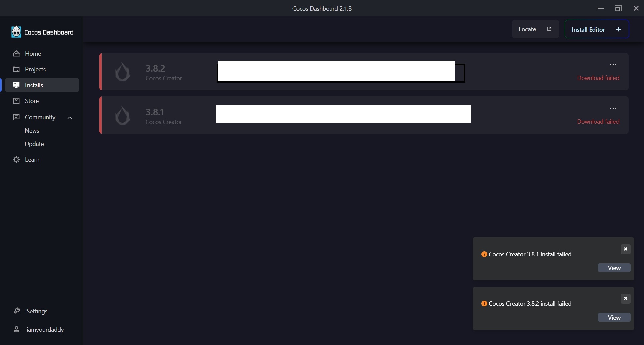Click Download failed status for 3.8.1

click(598, 122)
